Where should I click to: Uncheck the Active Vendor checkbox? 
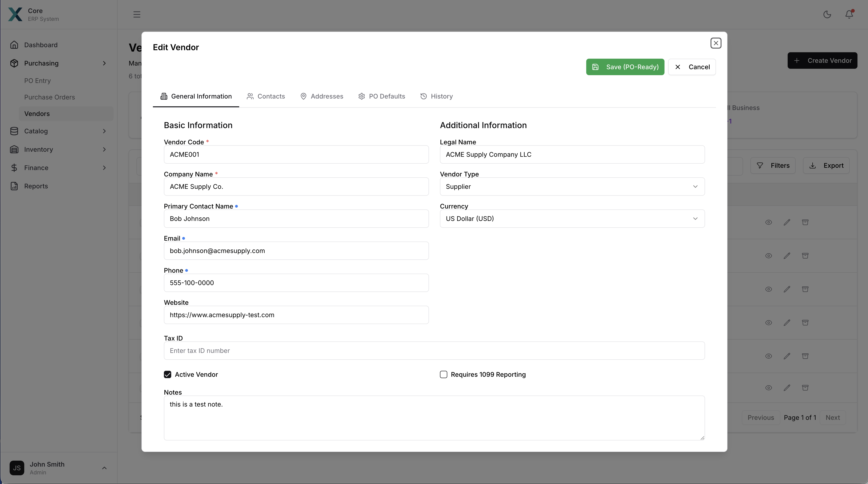click(x=168, y=374)
